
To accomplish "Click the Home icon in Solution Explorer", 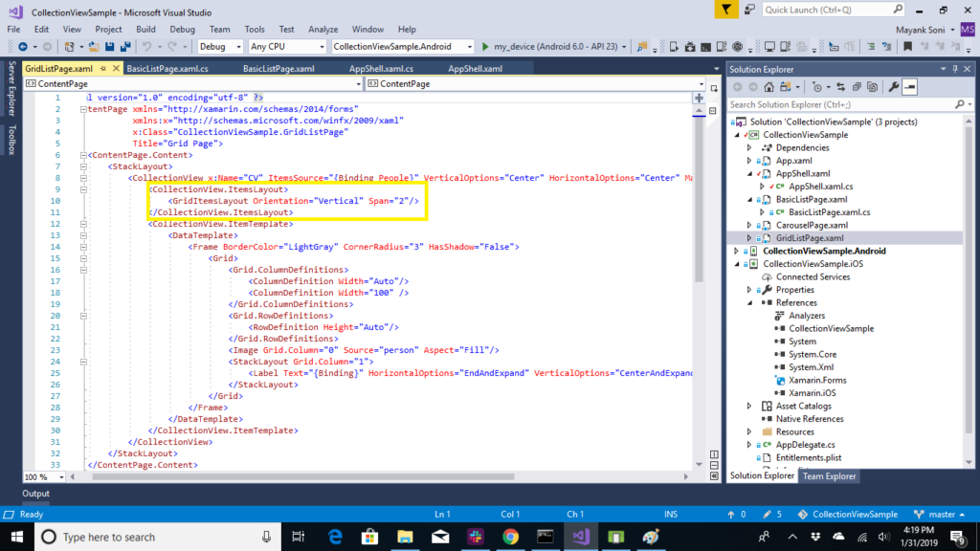I will (768, 87).
